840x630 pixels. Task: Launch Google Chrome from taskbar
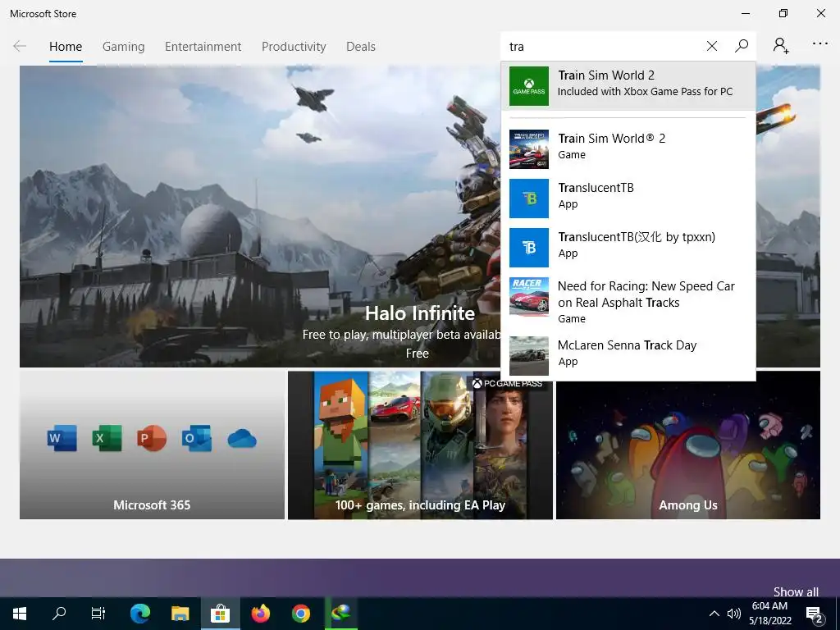click(x=300, y=614)
